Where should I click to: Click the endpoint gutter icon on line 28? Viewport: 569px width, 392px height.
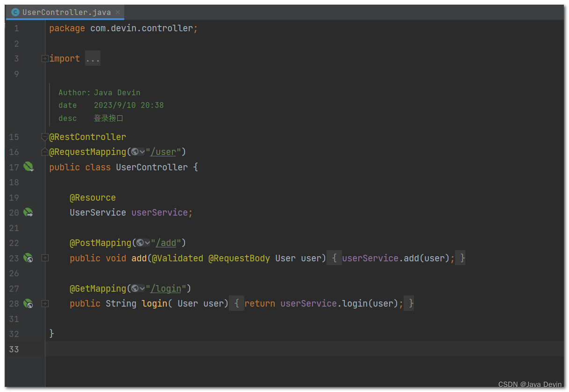(28, 303)
